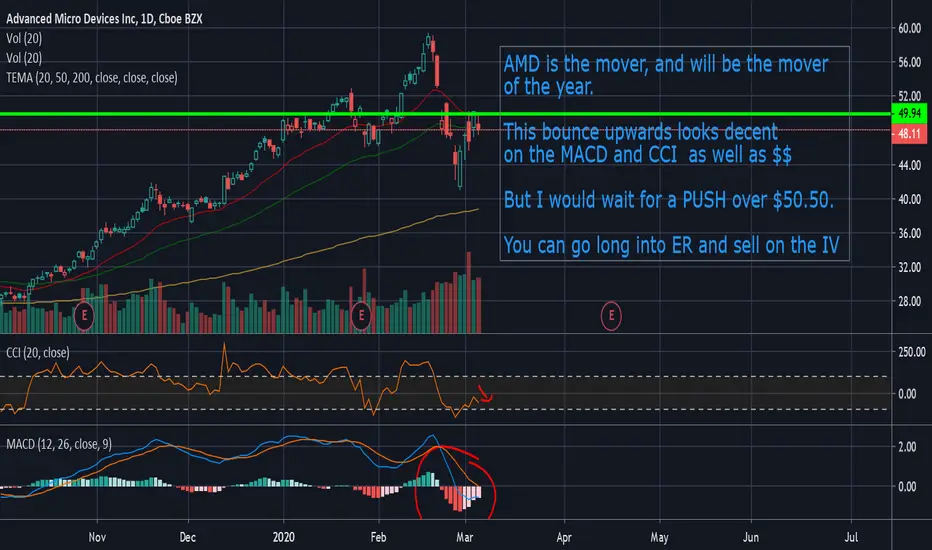Click the Advanced Micro Devices Inc chart title
The height and width of the screenshot is (550, 932).
coord(104,19)
